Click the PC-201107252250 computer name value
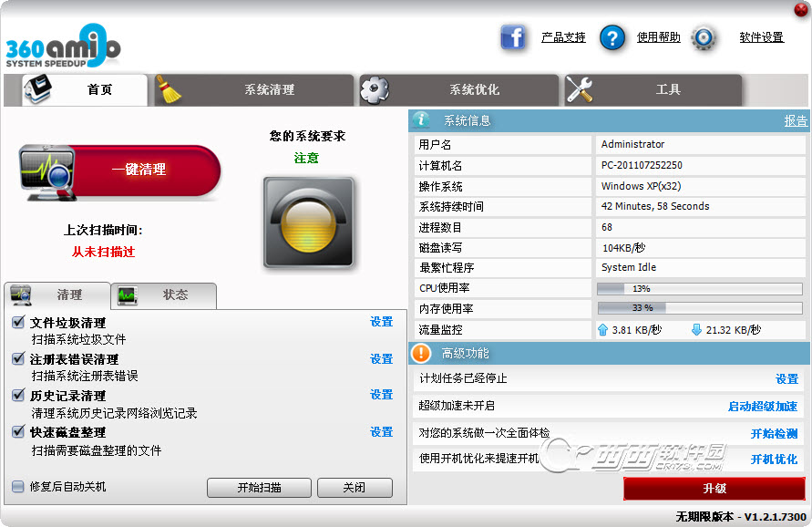Viewport: 812px width, 527px height. [642, 165]
